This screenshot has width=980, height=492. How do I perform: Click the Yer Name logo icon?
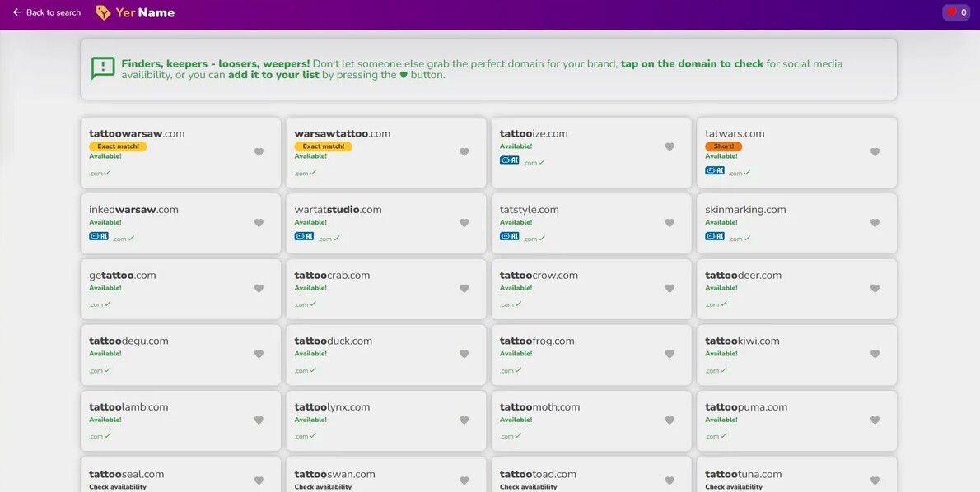pos(103,12)
